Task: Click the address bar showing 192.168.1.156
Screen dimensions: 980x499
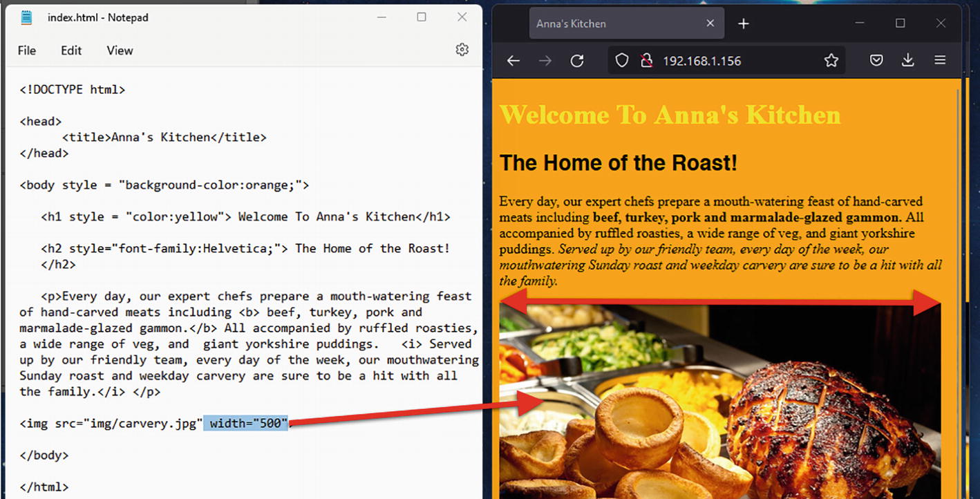Action: point(733,61)
